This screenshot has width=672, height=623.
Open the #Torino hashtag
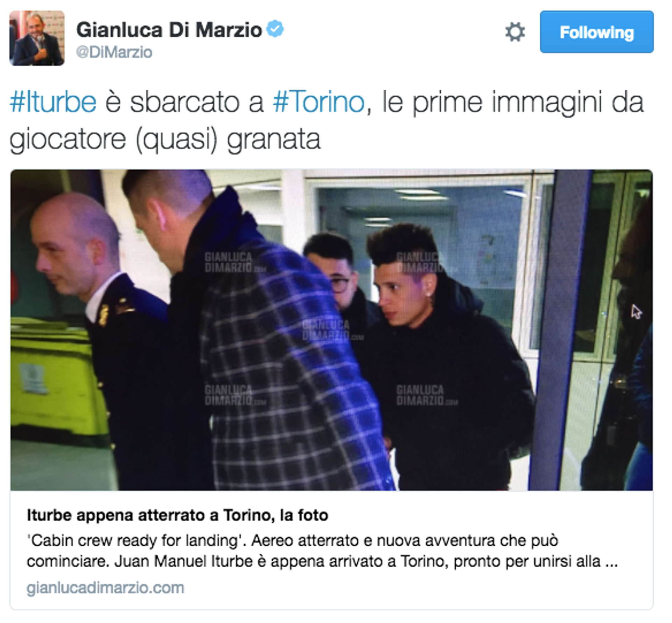click(318, 102)
